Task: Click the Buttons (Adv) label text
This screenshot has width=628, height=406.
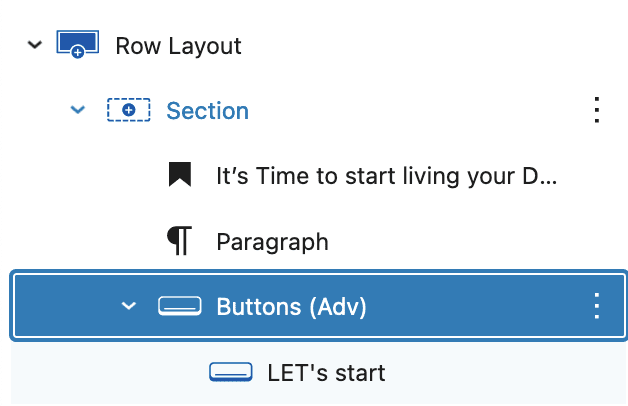Action: (x=292, y=307)
